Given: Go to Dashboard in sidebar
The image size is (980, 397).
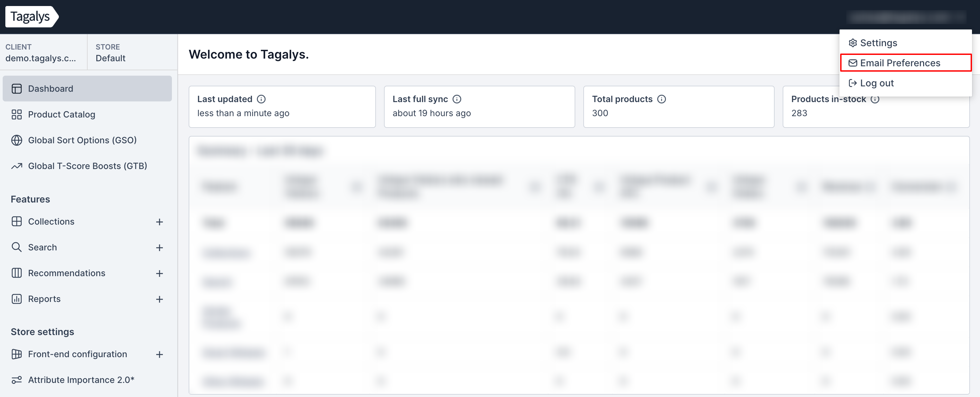Looking at the screenshot, I should pyautogui.click(x=87, y=89).
